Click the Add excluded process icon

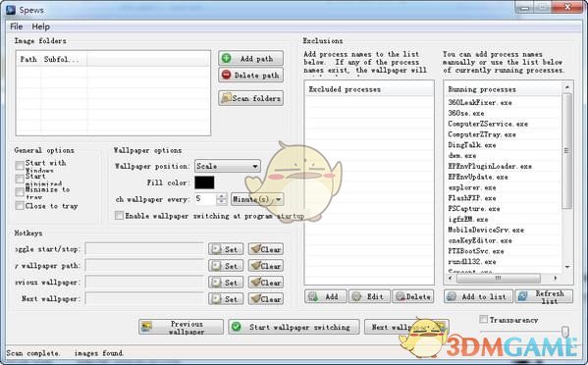(313, 296)
